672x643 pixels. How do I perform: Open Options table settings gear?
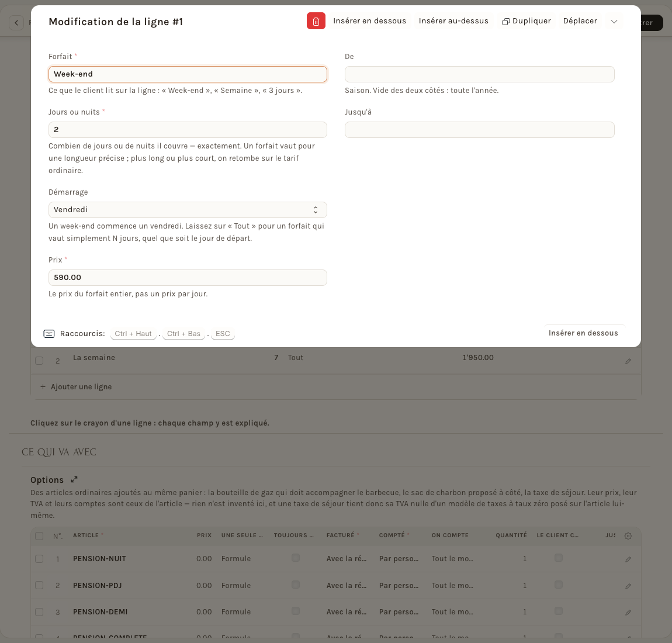(x=628, y=536)
